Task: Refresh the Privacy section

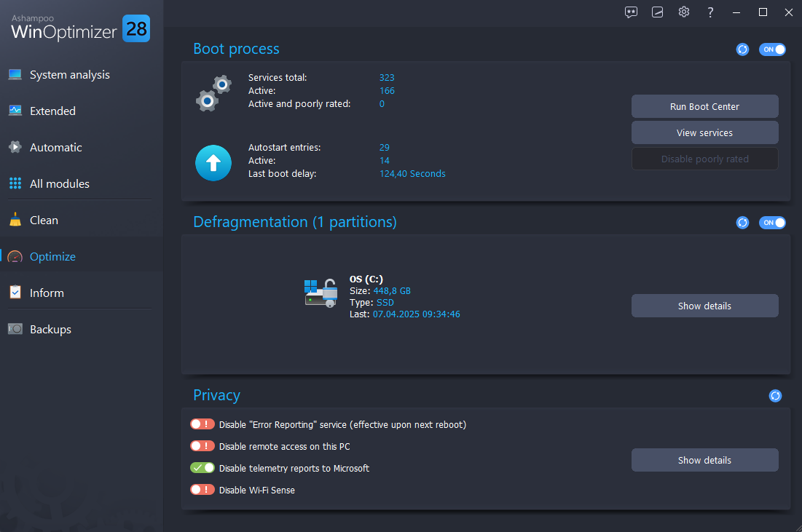Action: 775,395
